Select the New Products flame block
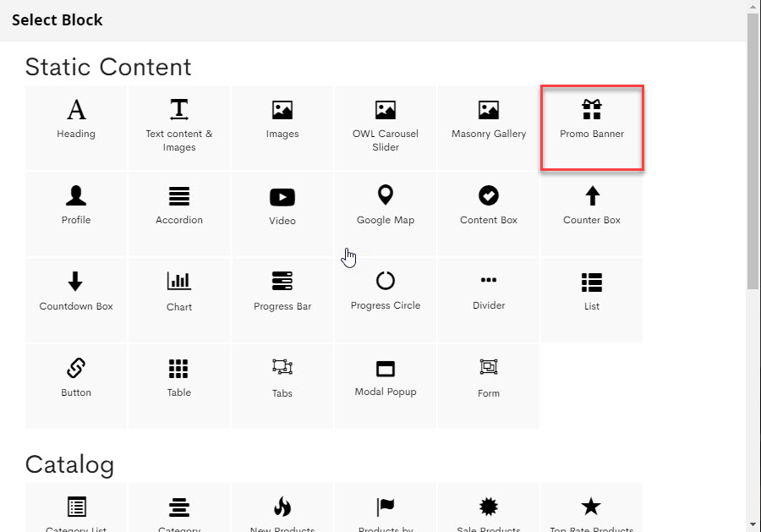 (x=282, y=507)
